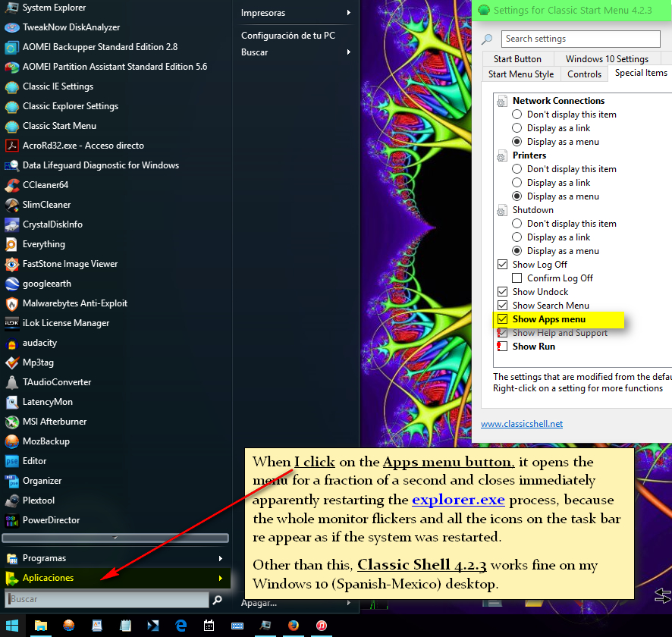Launch TweakNow DiskAnalyzer icon

click(11, 27)
